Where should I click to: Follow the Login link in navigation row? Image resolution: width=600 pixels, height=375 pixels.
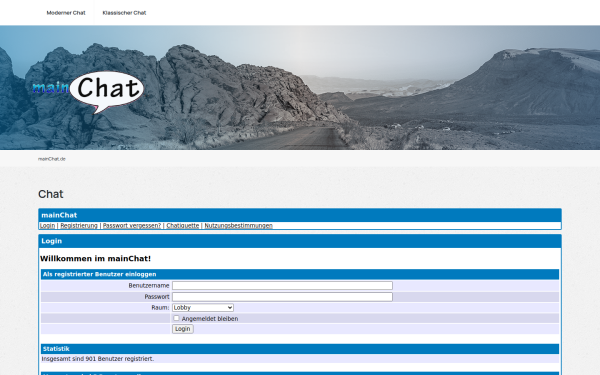[x=47, y=225]
